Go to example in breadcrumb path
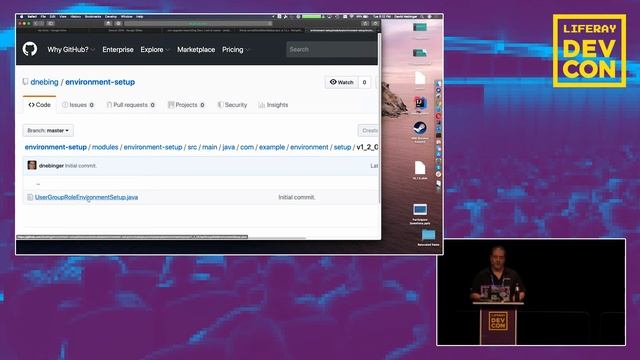The image size is (640, 360). 272,147
